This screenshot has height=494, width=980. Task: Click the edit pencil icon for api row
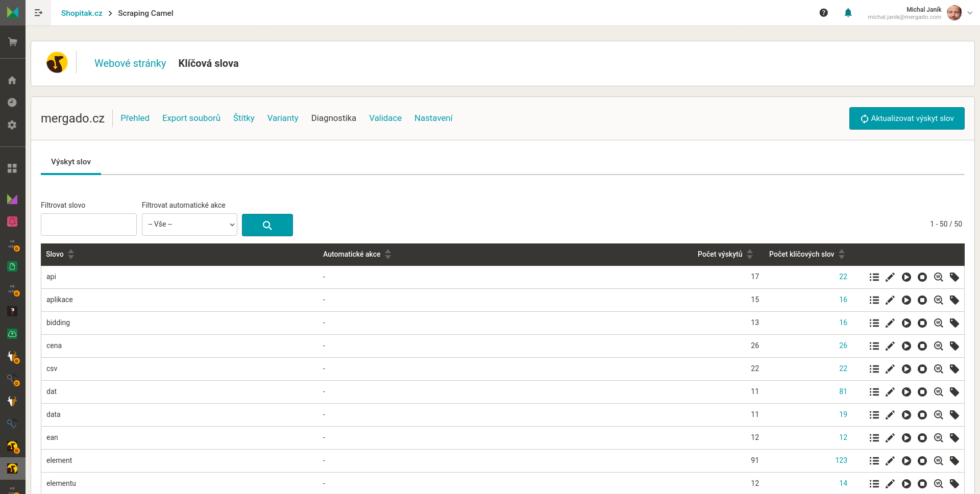point(890,277)
